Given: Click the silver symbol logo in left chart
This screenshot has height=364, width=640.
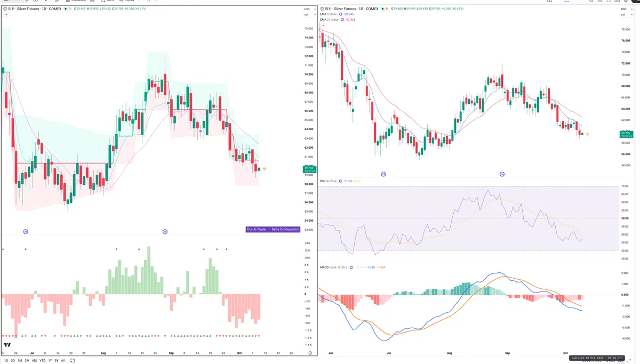Looking at the screenshot, I should point(5,9).
